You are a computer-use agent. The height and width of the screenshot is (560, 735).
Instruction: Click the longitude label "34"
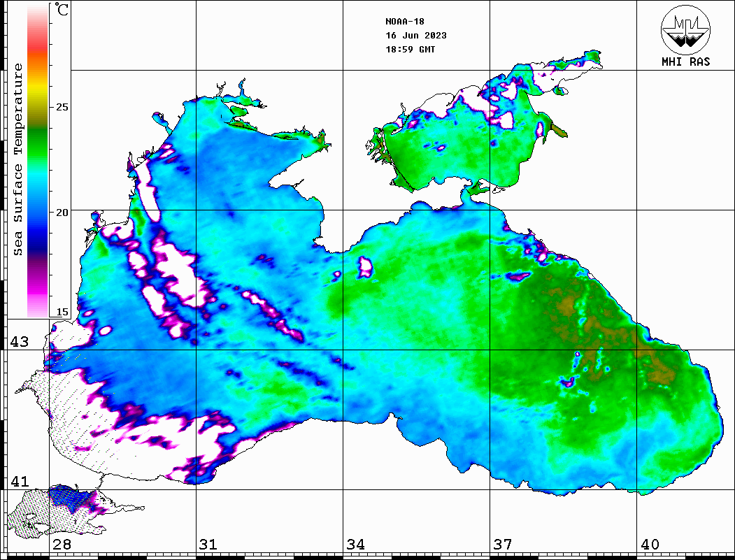[355, 545]
